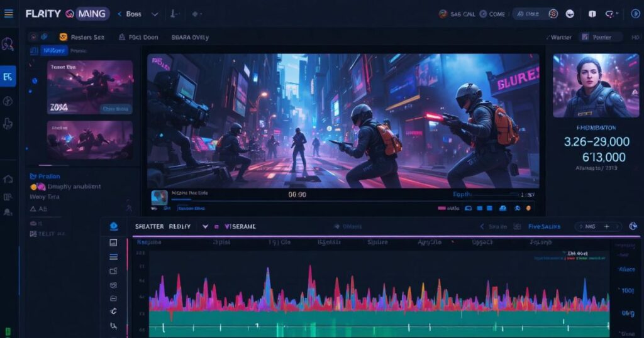644x338 pixels.
Task: Click the COME label in header
Action: coord(497,14)
